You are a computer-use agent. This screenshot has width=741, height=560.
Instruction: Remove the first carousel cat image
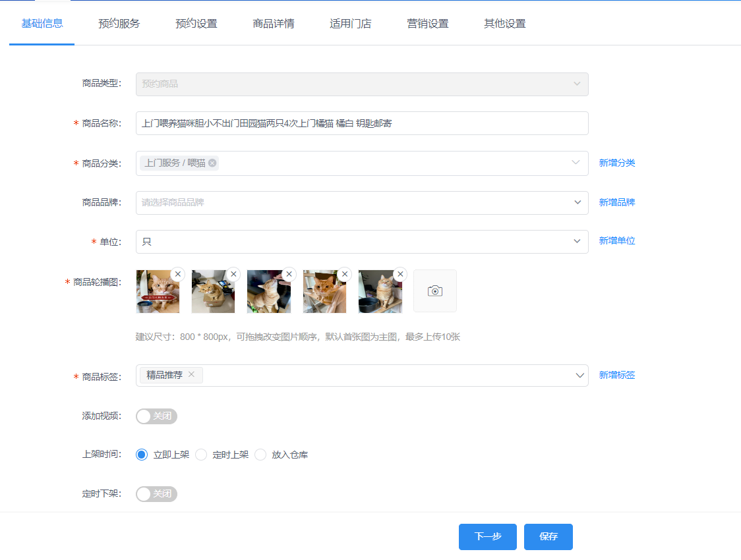coord(178,274)
